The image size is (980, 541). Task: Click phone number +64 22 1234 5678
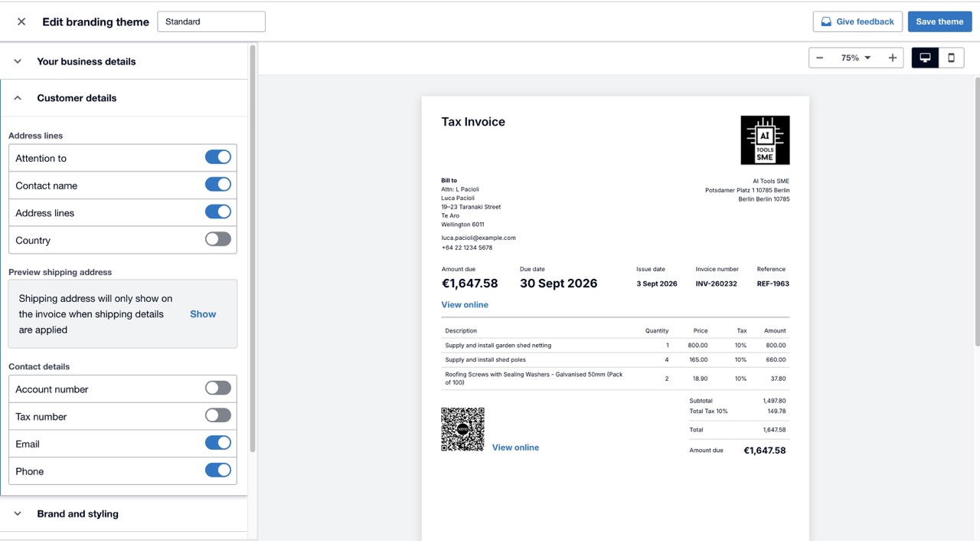pos(466,248)
